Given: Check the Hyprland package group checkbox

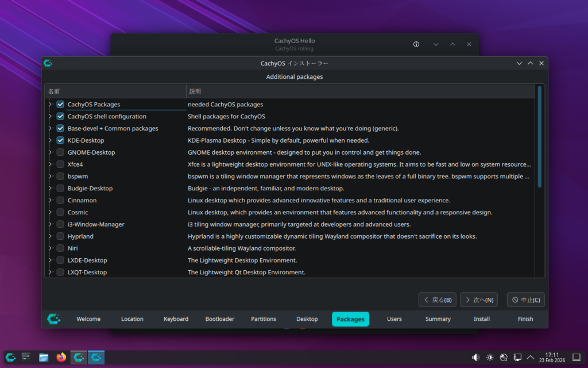Looking at the screenshot, I should (x=60, y=236).
